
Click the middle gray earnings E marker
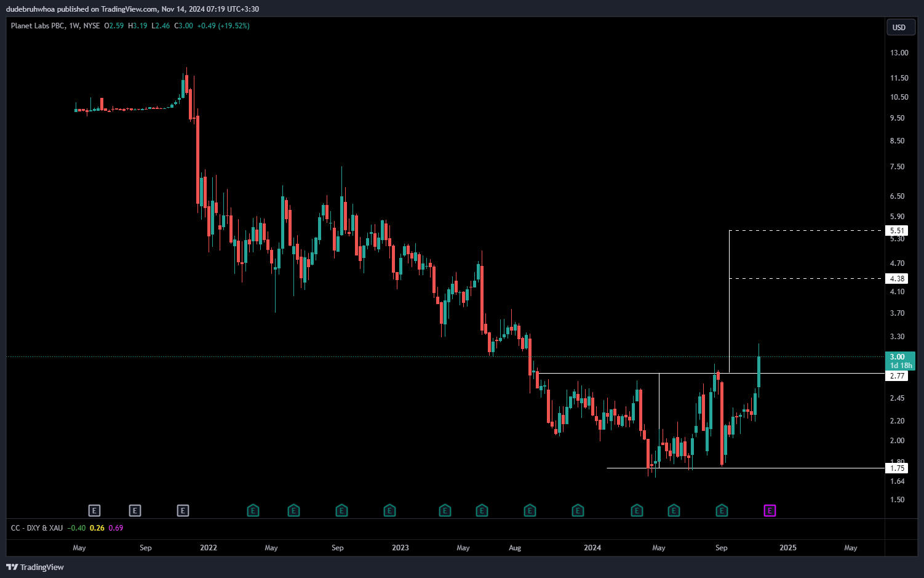(135, 510)
